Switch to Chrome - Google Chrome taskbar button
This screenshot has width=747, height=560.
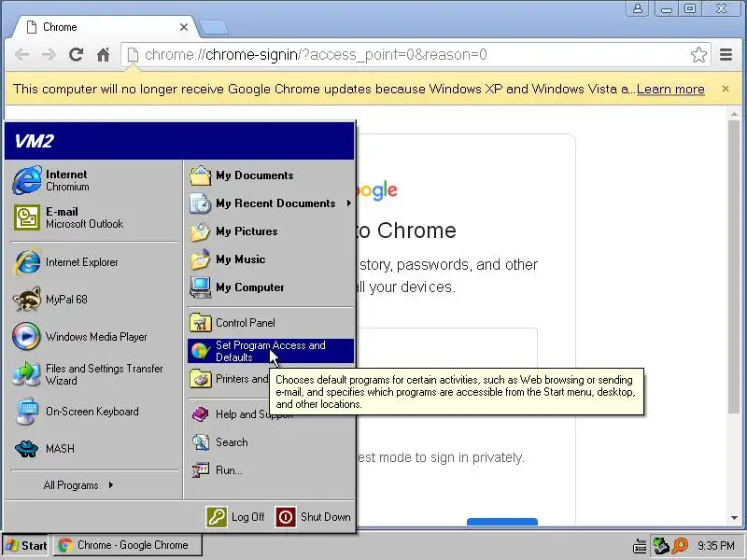(127, 545)
